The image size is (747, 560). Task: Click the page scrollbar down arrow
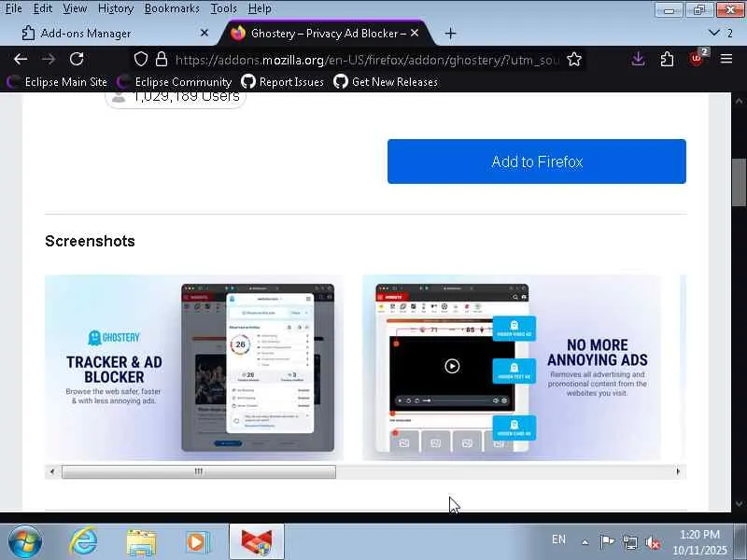click(x=739, y=503)
